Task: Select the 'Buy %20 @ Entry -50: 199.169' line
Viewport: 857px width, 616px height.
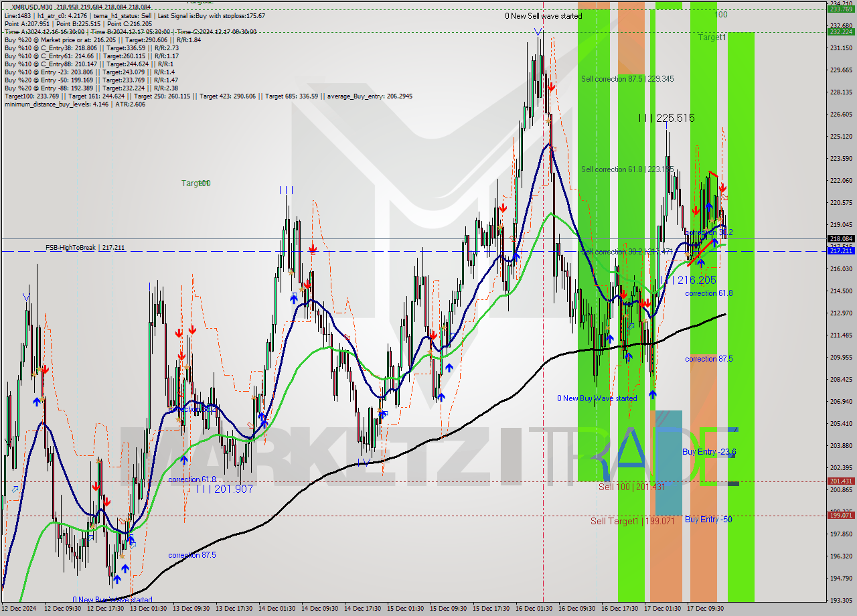Action: (x=91, y=80)
